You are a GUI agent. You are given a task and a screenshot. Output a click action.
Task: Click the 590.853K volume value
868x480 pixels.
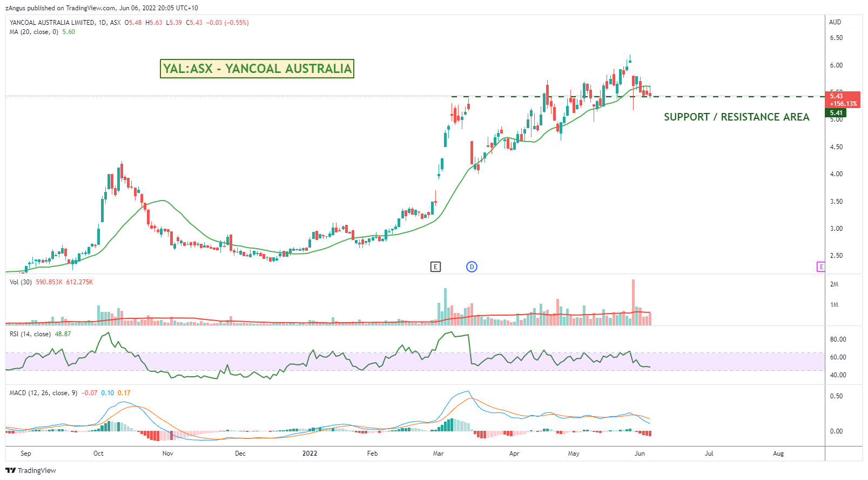(x=49, y=282)
